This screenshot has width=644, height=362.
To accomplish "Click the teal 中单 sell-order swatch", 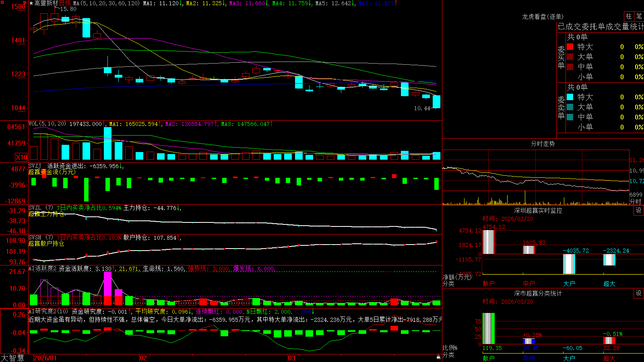I will tap(570, 117).
